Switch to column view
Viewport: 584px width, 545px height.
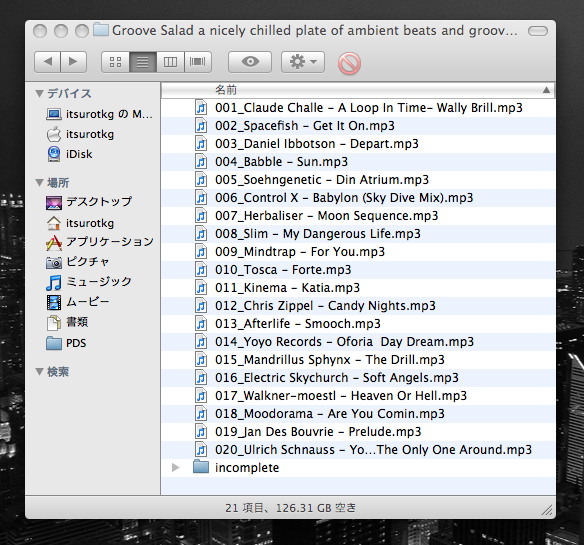point(170,62)
